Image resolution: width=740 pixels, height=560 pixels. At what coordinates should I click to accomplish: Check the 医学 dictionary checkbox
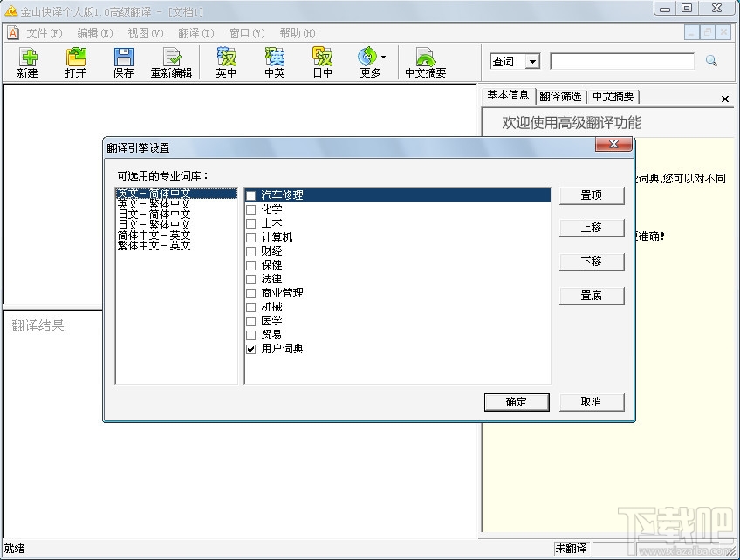251,321
